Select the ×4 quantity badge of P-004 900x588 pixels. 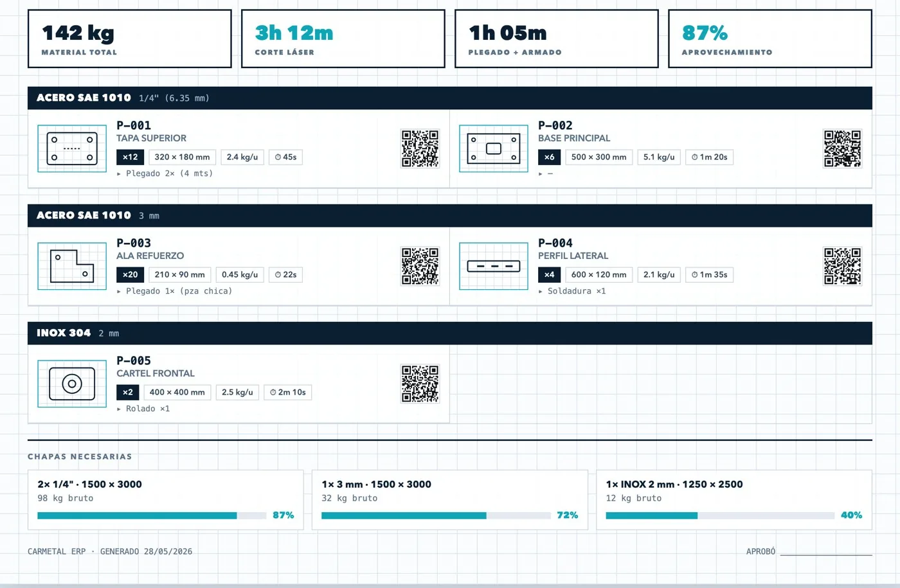(549, 275)
